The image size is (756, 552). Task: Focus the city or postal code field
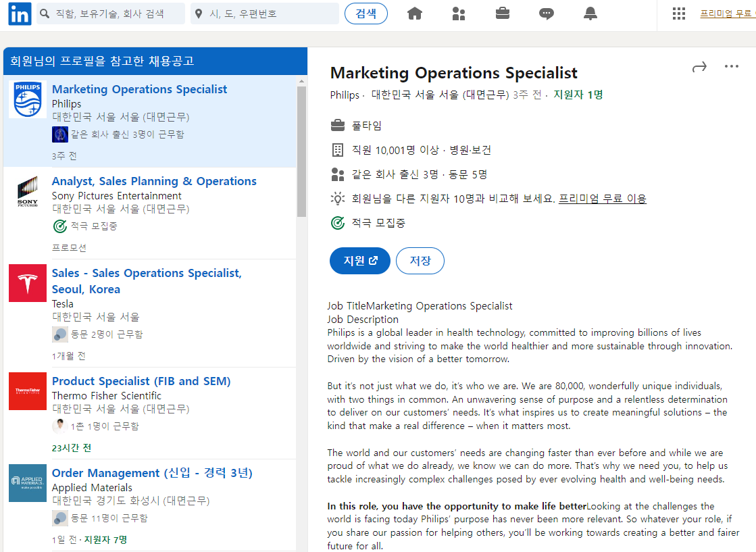265,14
